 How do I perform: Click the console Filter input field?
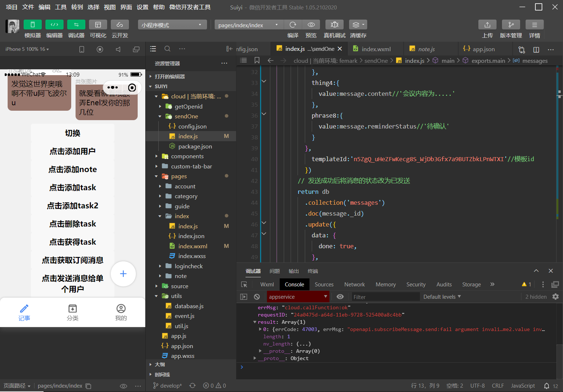(x=385, y=297)
